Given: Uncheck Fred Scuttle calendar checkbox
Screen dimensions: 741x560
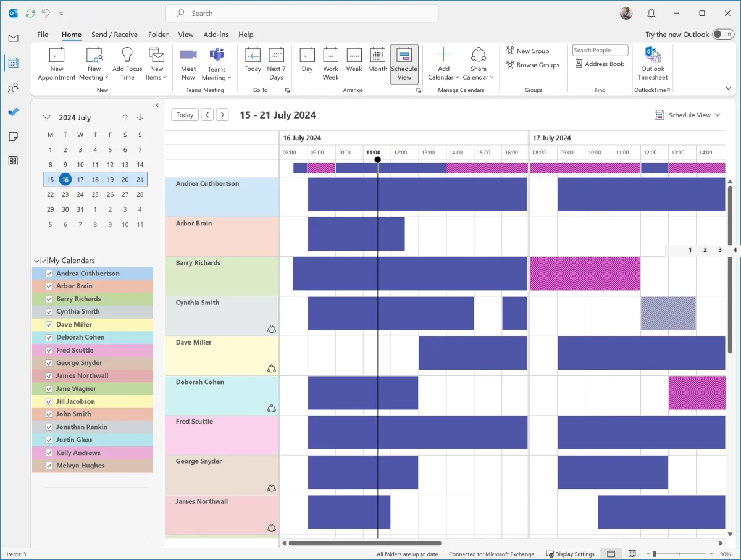Looking at the screenshot, I should pyautogui.click(x=49, y=350).
